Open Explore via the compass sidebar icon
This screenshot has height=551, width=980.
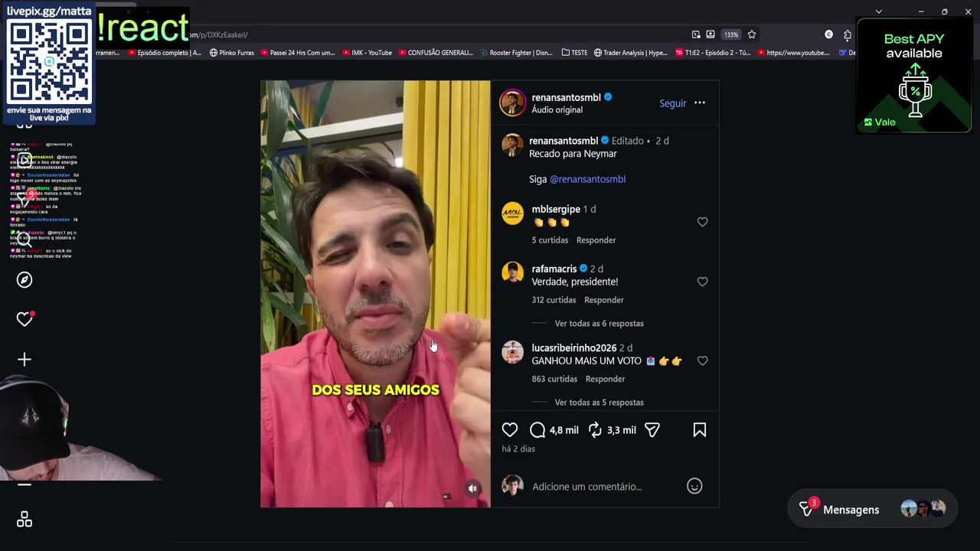(24, 280)
